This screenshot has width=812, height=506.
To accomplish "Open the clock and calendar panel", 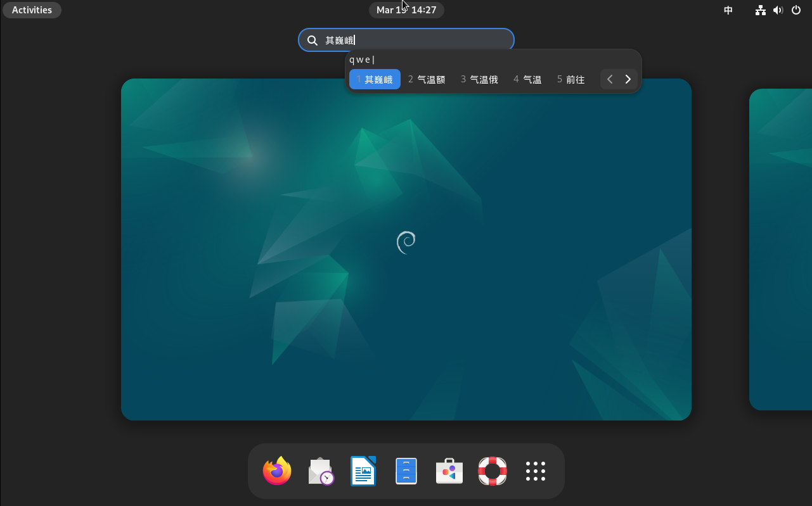I will (x=406, y=10).
